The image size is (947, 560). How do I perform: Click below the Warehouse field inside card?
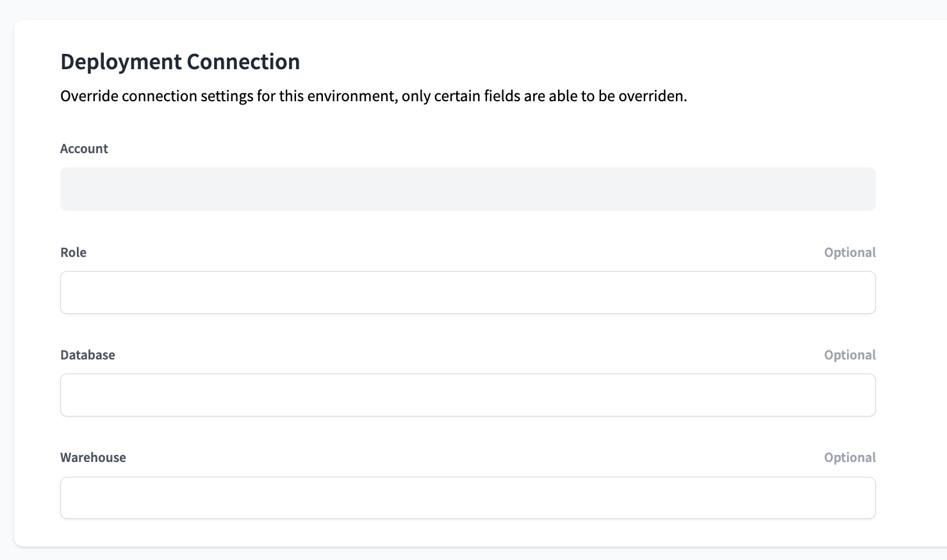[468, 532]
